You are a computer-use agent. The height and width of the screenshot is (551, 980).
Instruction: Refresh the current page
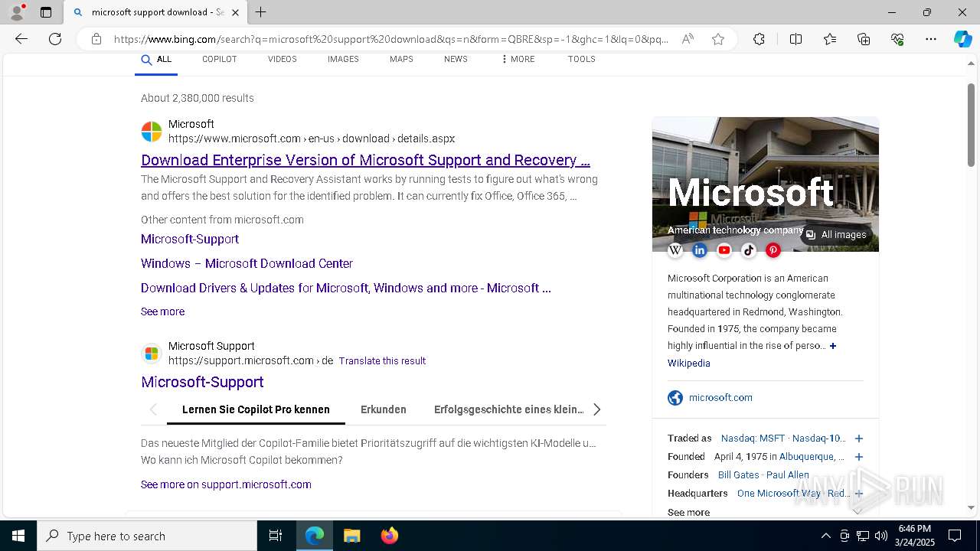point(55,39)
